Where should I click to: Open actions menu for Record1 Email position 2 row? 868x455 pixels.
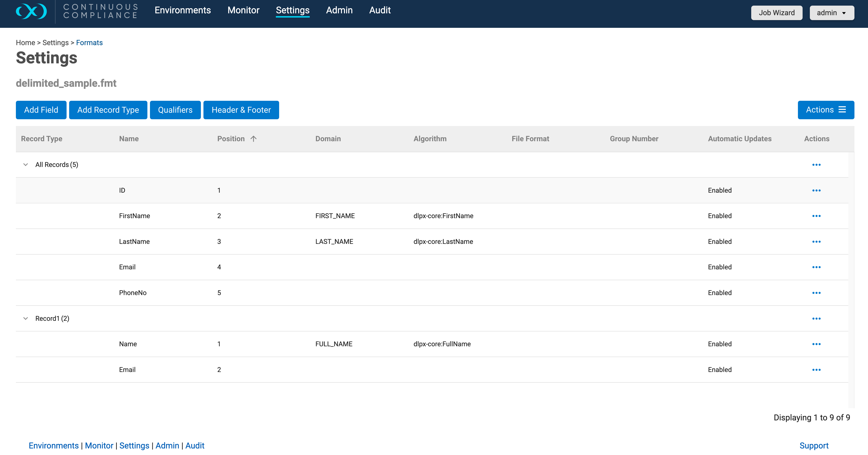[816, 370]
